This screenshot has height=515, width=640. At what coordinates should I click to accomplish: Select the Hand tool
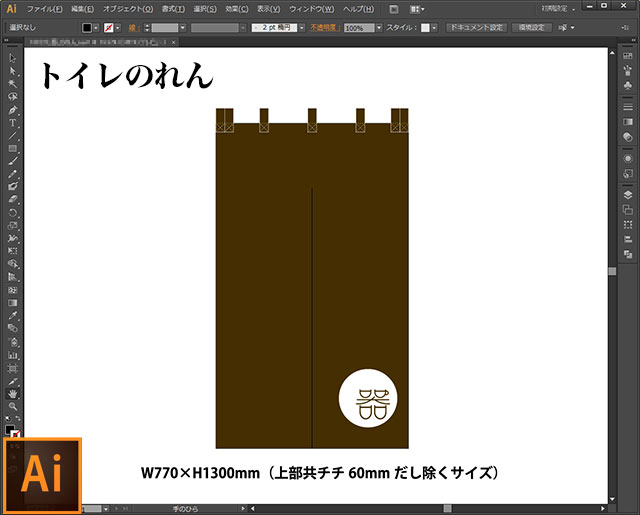tap(13, 393)
